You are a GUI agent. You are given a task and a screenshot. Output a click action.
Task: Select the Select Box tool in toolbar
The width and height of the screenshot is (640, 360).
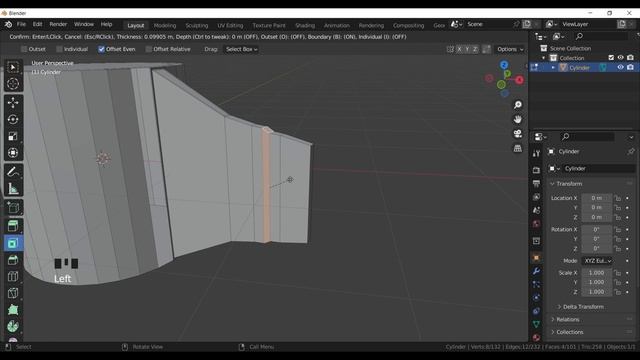click(x=13, y=67)
